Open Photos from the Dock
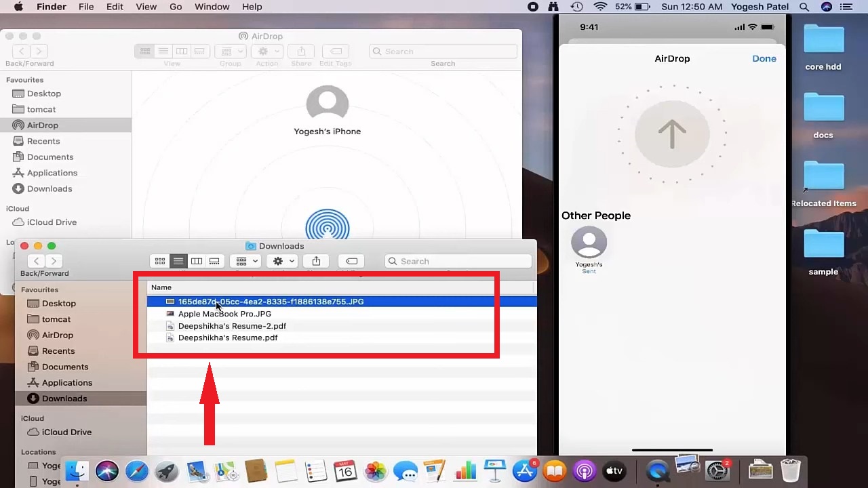This screenshot has height=488, width=868. coord(375,470)
